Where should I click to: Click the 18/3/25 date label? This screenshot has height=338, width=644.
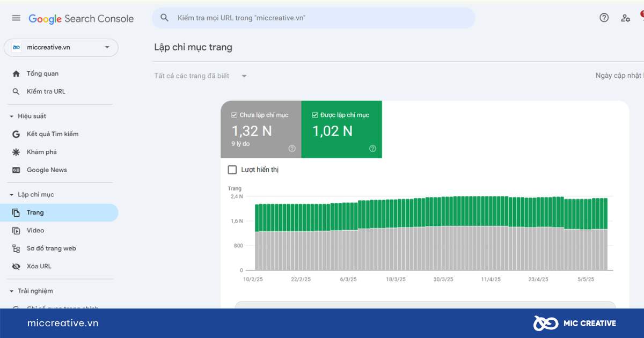(x=396, y=280)
